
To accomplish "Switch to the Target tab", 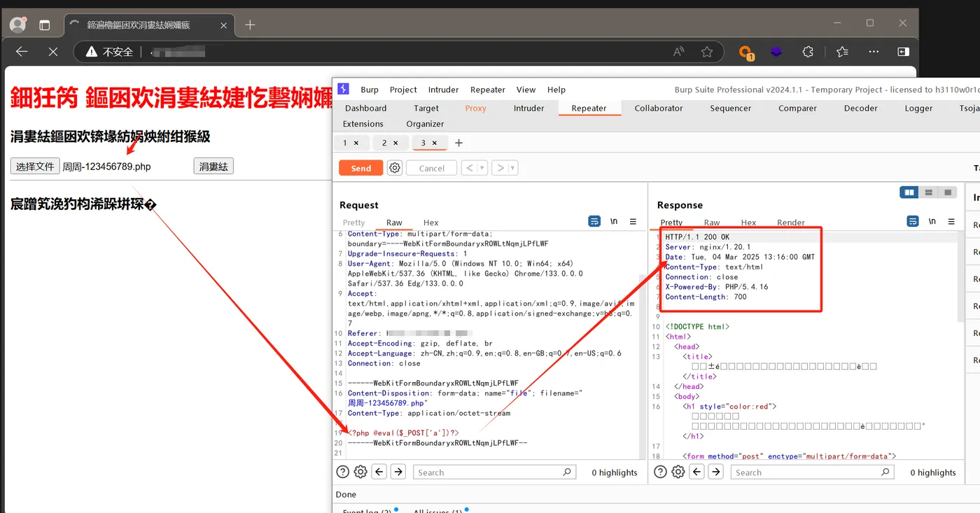I will coord(426,108).
